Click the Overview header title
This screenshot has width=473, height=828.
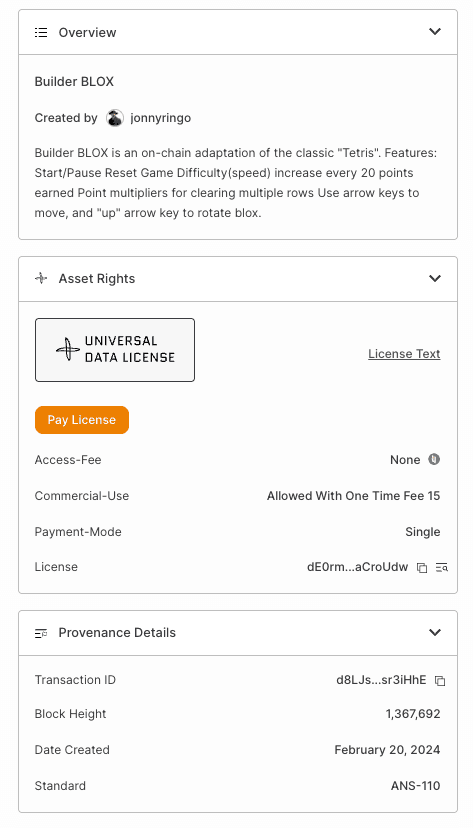(87, 33)
